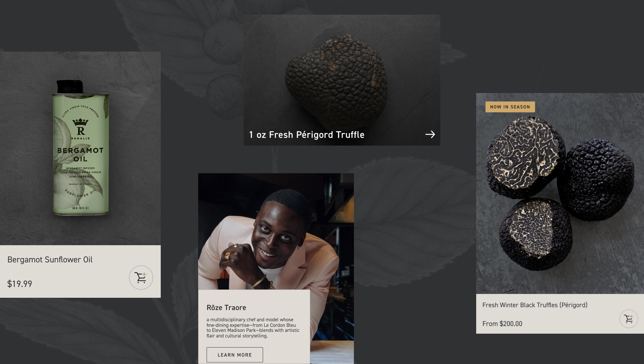The height and width of the screenshot is (364, 644).
Task: Click the black cap of the oil tin
Action: [70, 87]
